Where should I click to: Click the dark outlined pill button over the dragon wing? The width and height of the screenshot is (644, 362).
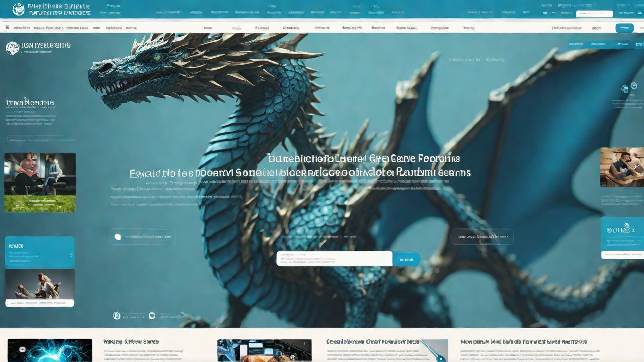(481, 236)
